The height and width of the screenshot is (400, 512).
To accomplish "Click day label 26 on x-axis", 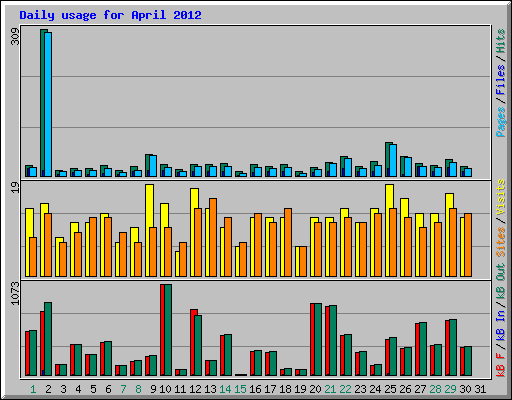I will click(x=405, y=389).
